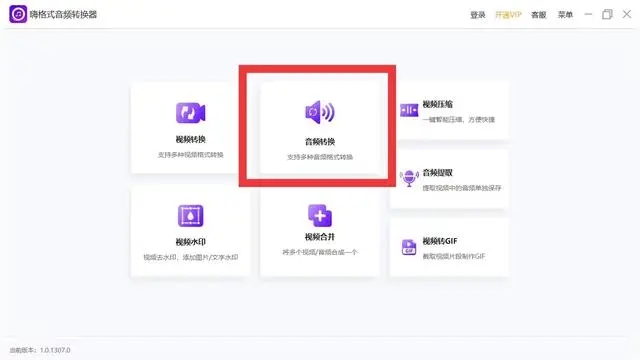Minimize the application window
640x360 pixels.
point(588,14)
